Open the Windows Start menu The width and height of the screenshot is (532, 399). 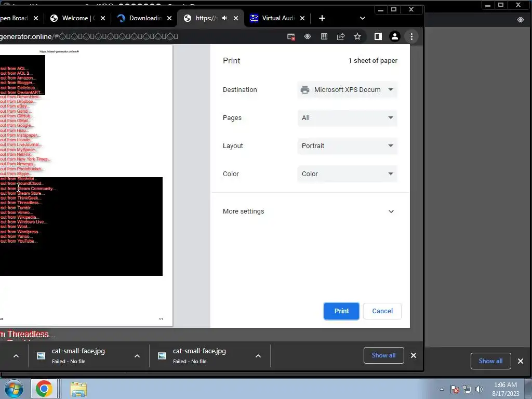click(14, 389)
